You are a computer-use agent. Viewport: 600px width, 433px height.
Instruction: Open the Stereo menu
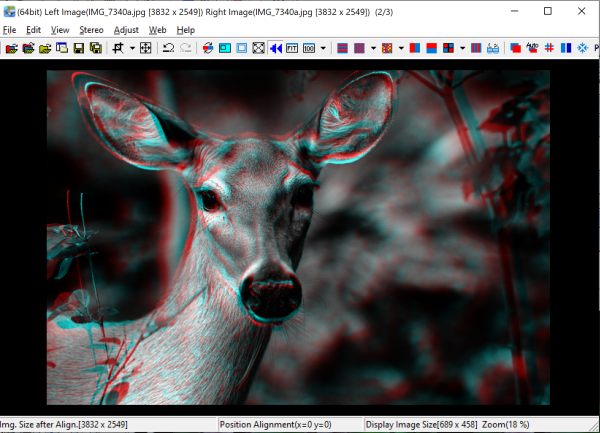(x=91, y=30)
